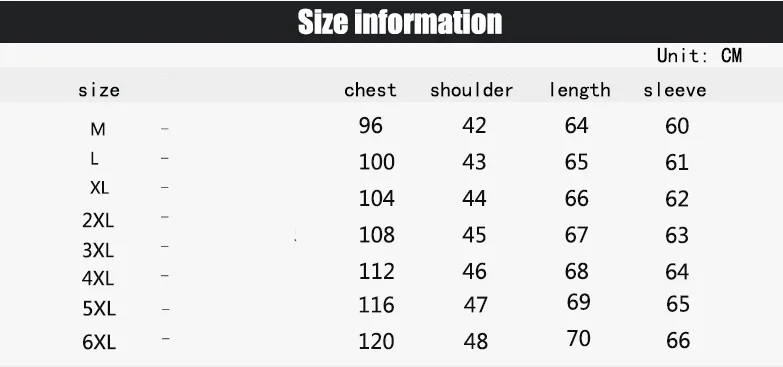Select the Unit: CM label
Image resolution: width=783 pixels, height=367 pixels.
699,55
